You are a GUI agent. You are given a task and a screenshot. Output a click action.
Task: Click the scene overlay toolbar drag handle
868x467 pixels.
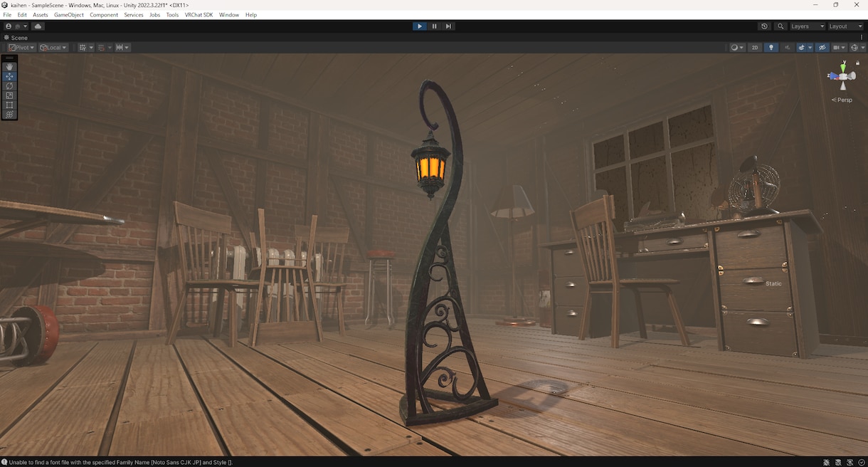(9, 58)
